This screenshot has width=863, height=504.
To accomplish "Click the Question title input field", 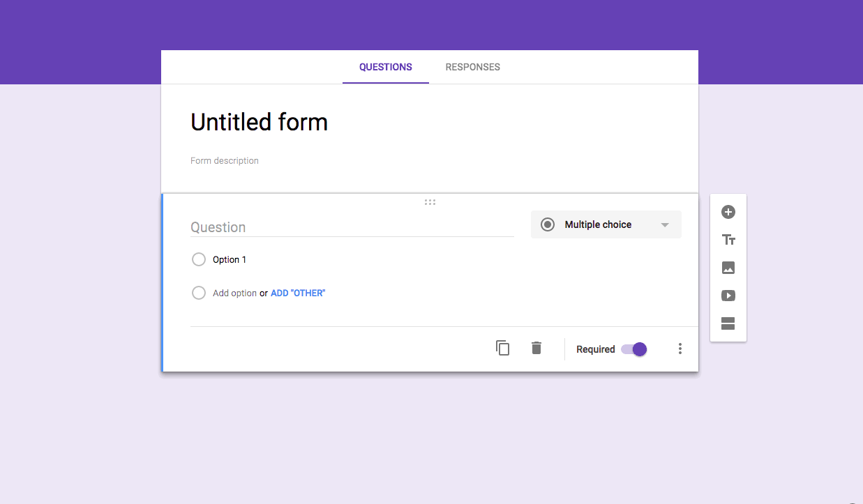I will 352,227.
